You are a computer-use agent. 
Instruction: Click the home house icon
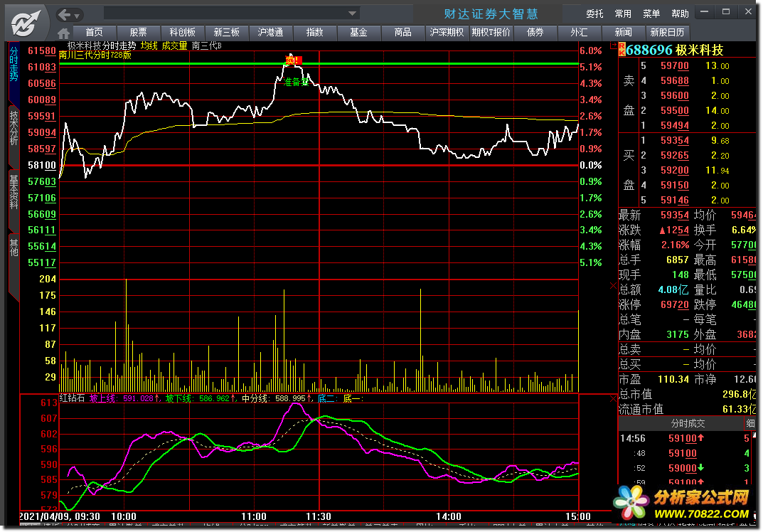(x=63, y=33)
